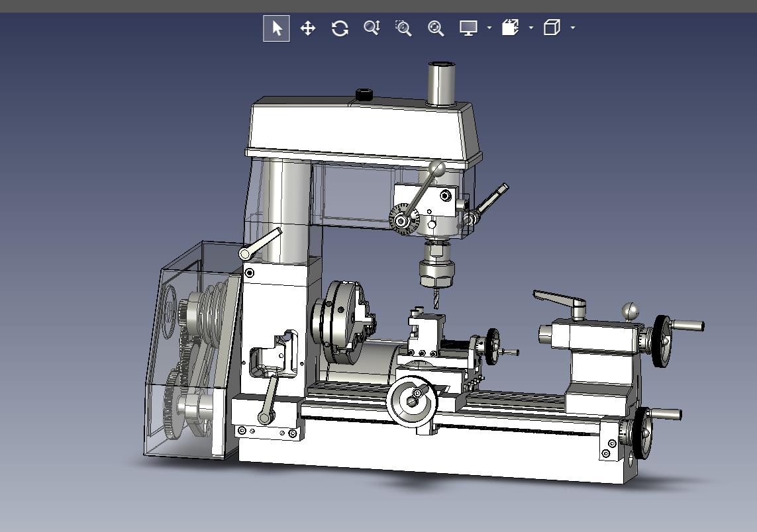Open dropdown arrow beside section box icon
The width and height of the screenshot is (757, 532).
coord(531,28)
